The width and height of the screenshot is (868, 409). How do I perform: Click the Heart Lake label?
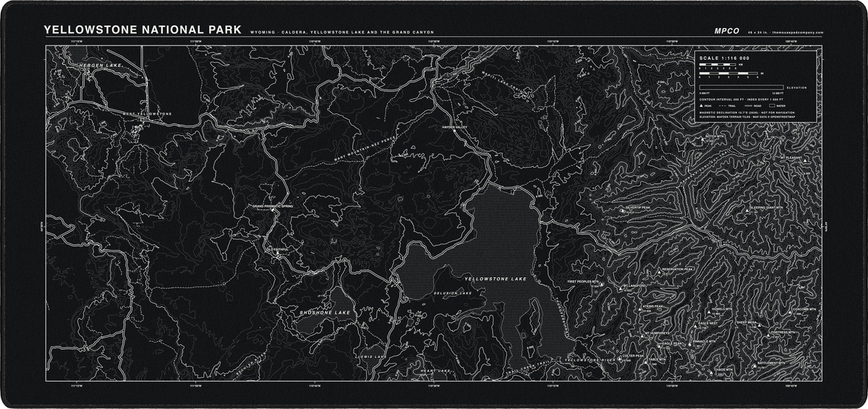[435, 370]
